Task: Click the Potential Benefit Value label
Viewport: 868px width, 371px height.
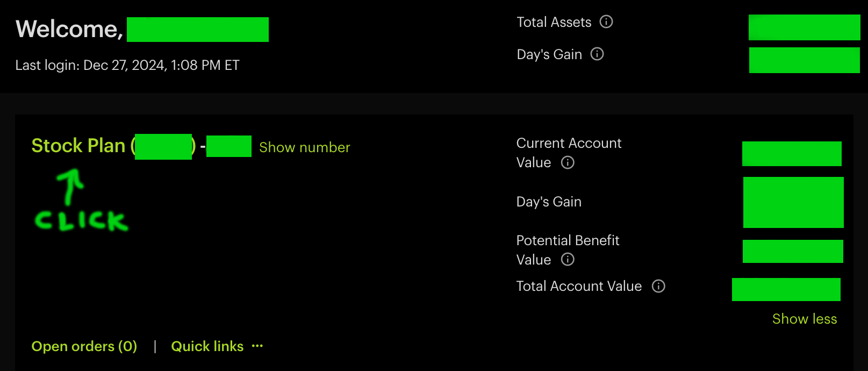Action: [568, 250]
